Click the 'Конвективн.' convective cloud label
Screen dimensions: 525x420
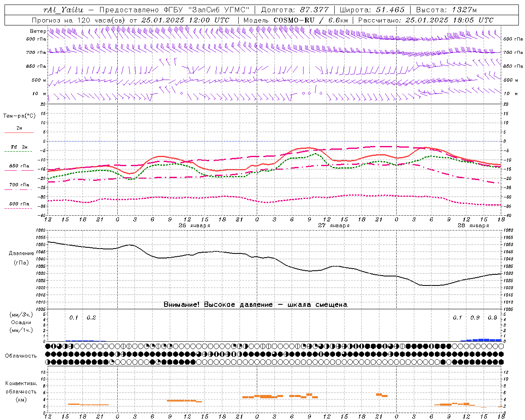[21, 383]
